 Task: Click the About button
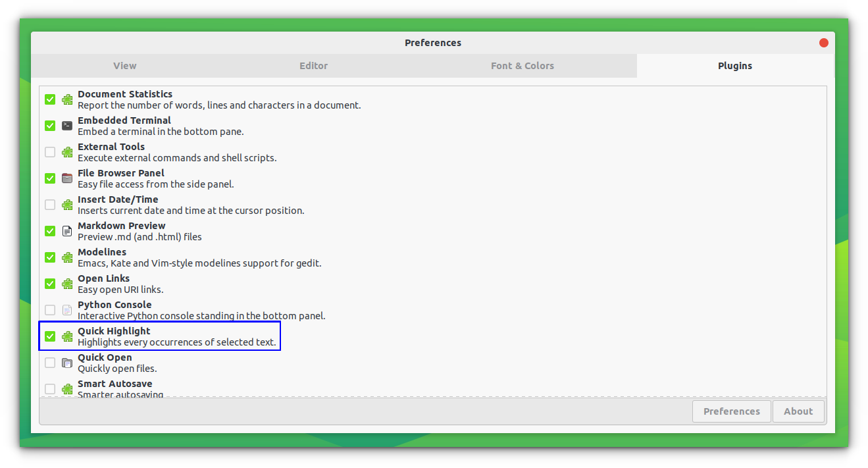click(x=798, y=411)
